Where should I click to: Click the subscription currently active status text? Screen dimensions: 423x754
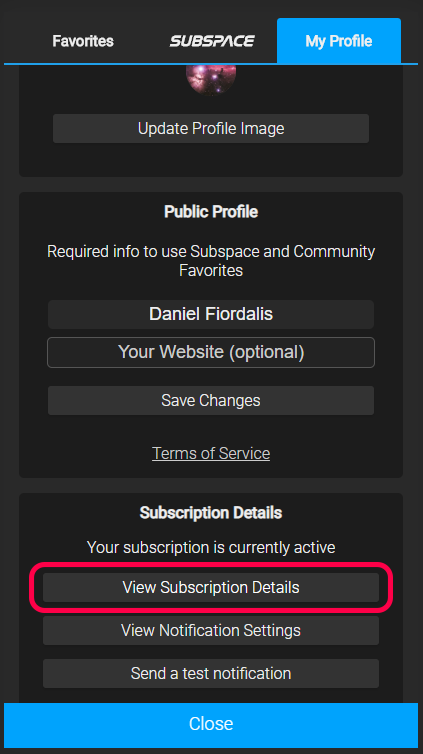tap(211, 547)
